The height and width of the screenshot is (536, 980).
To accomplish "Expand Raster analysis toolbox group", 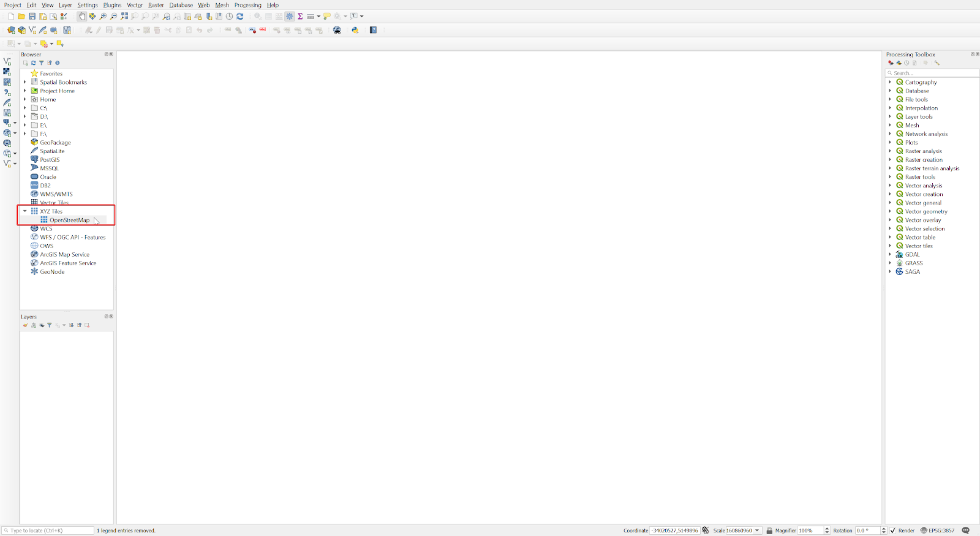I will [890, 151].
